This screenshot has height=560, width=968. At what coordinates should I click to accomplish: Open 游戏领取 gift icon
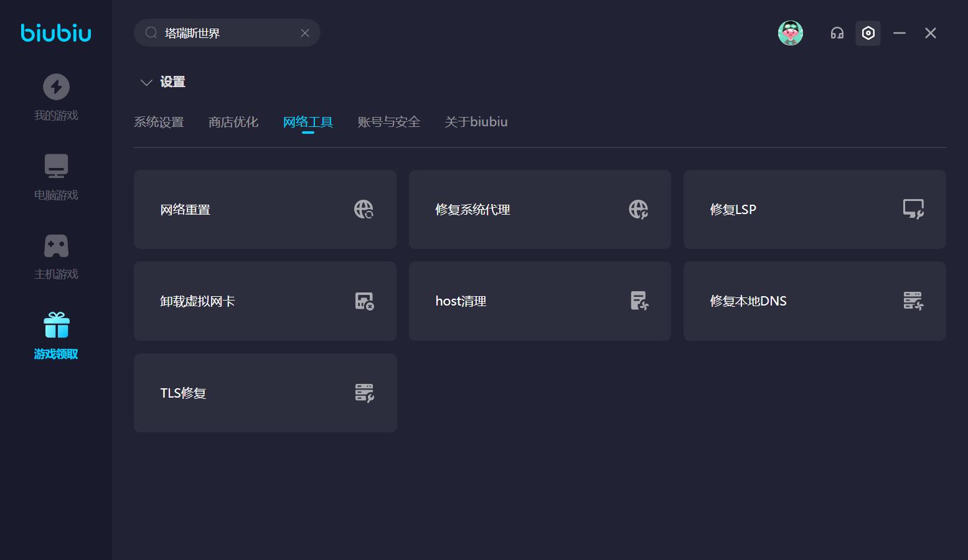(56, 325)
